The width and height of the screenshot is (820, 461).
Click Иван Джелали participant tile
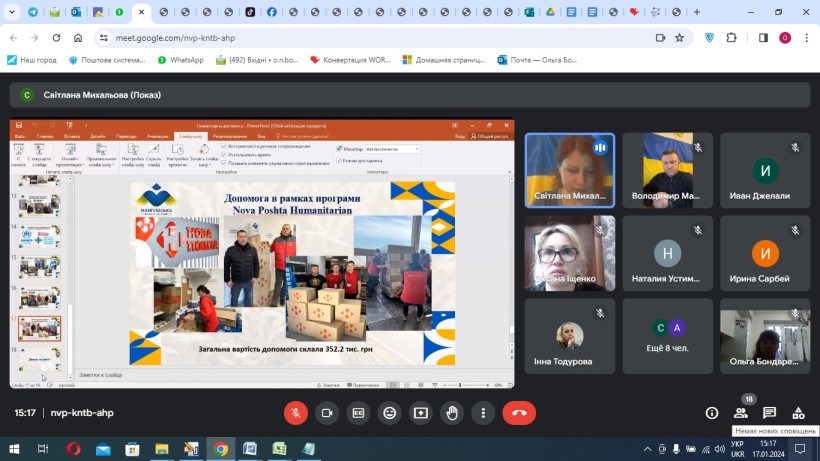pos(765,170)
